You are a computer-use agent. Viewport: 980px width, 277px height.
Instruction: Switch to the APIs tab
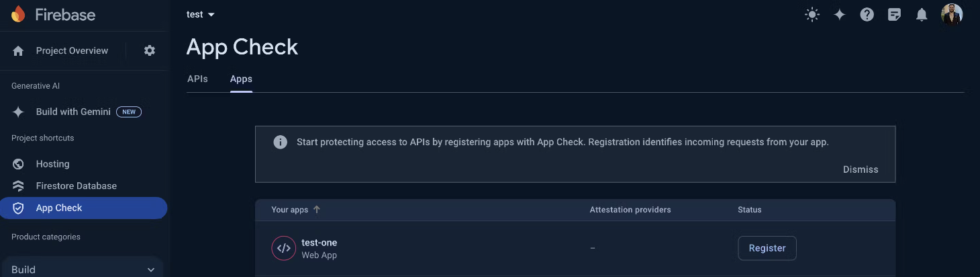(x=197, y=79)
